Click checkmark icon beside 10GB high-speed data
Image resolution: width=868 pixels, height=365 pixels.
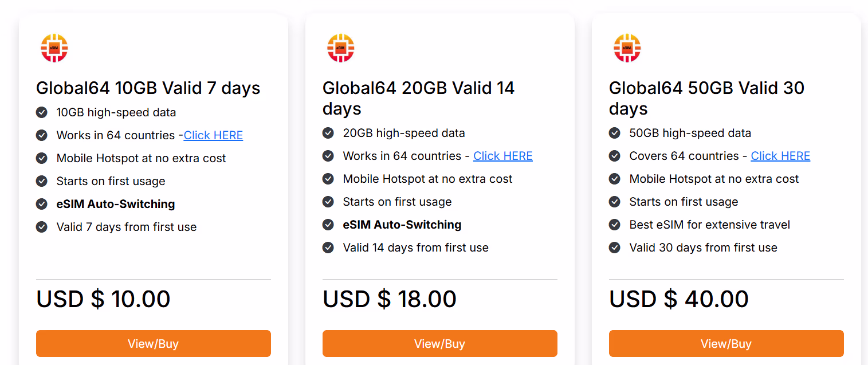pos(42,112)
